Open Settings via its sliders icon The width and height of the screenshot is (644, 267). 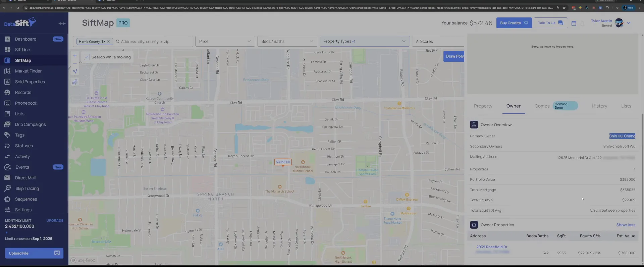click(7, 210)
